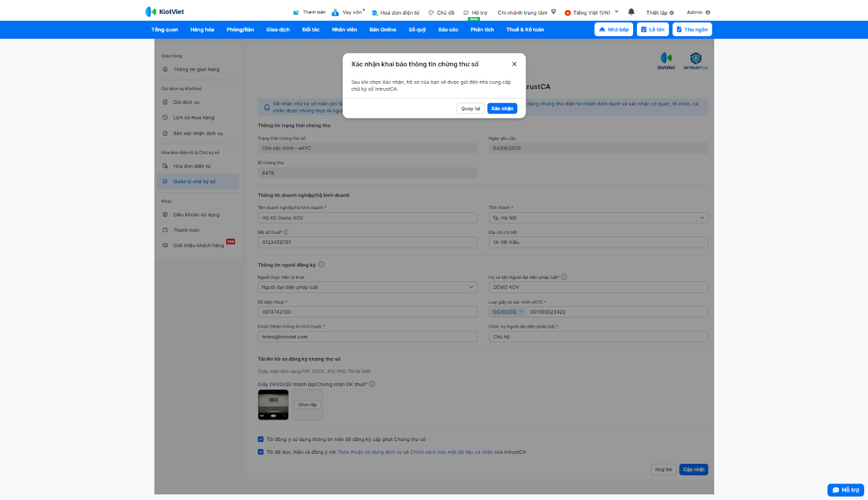Screen dimensions: 868x500
Task: Expand the Tỉnh thành province dropdown
Action: click(598, 218)
